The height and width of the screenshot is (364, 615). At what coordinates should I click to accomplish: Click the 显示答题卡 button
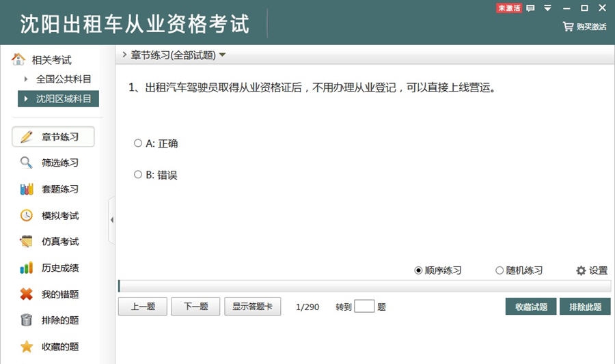pyautogui.click(x=253, y=307)
